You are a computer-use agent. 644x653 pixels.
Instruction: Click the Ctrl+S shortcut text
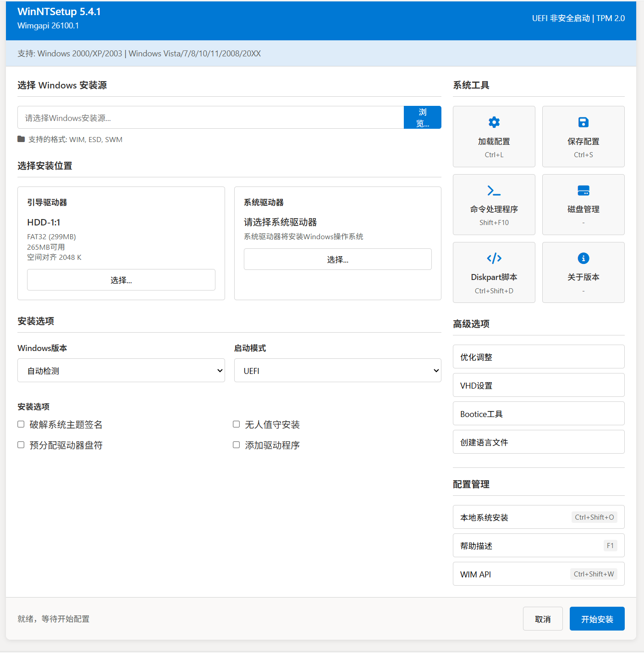click(583, 154)
